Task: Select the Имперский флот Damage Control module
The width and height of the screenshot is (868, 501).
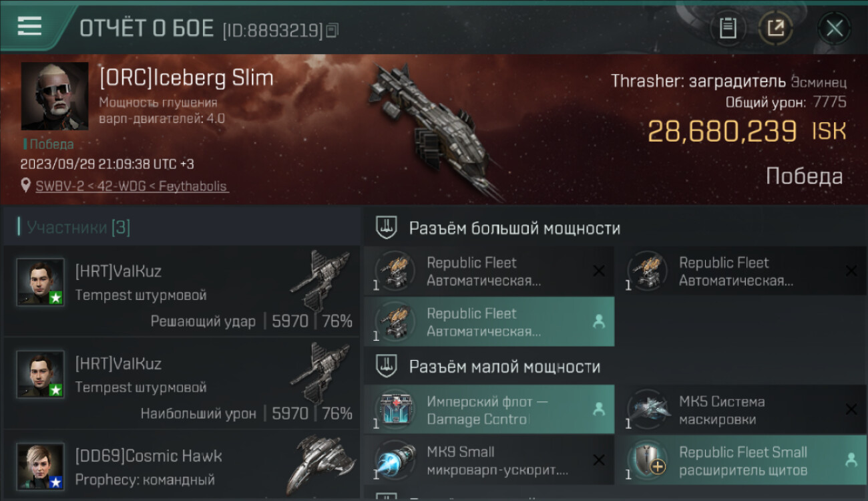Action: tap(489, 410)
